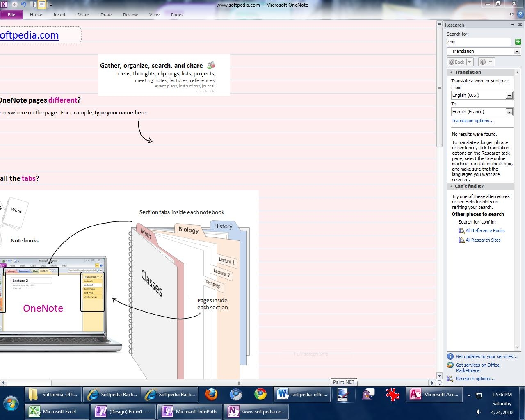Click the Undo icon in quick access toolbar
Screen dimensions: 525x420
[x=23, y=5]
